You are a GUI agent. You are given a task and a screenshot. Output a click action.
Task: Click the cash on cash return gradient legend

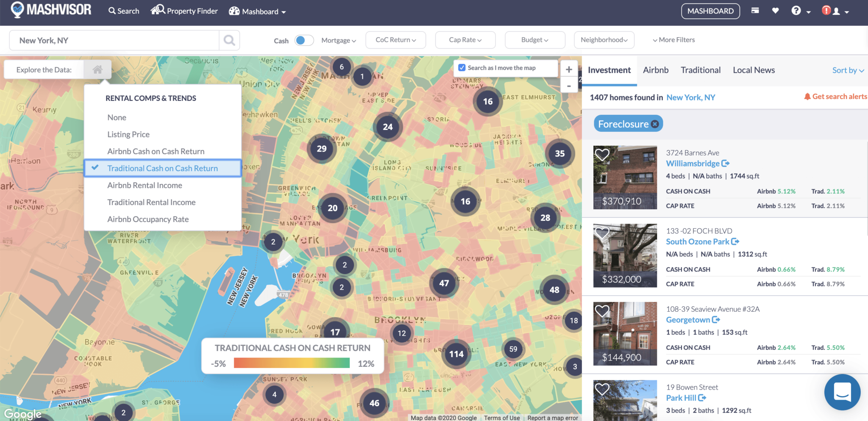click(x=292, y=363)
